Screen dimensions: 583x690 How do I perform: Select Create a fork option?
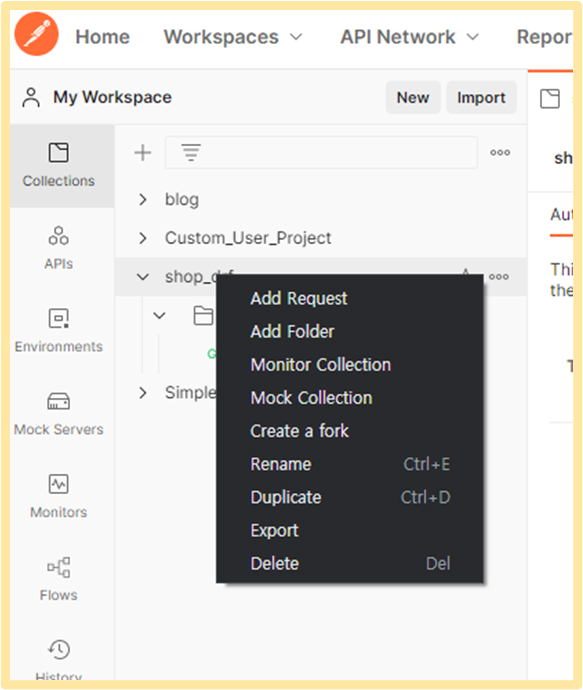pyautogui.click(x=350, y=431)
